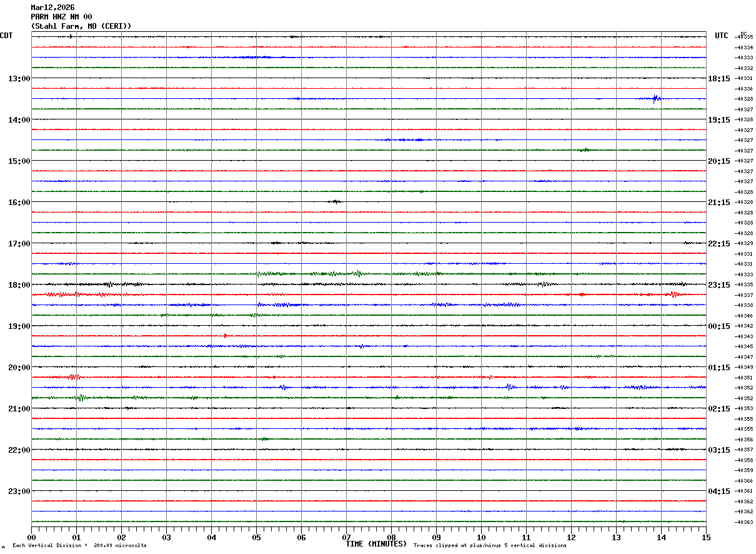
Task: Click the "12" minute axis tick label
Action: click(571, 537)
